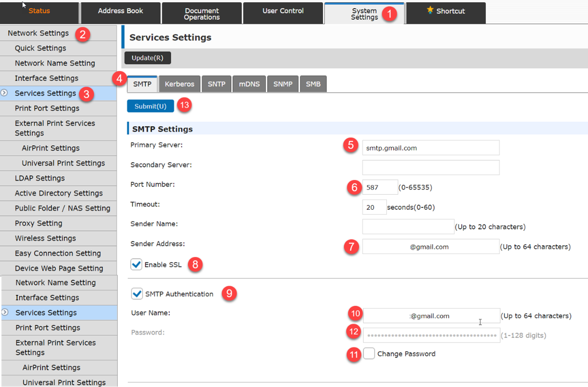Select the SMTP services tab
The width and height of the screenshot is (588, 387).
tap(142, 84)
